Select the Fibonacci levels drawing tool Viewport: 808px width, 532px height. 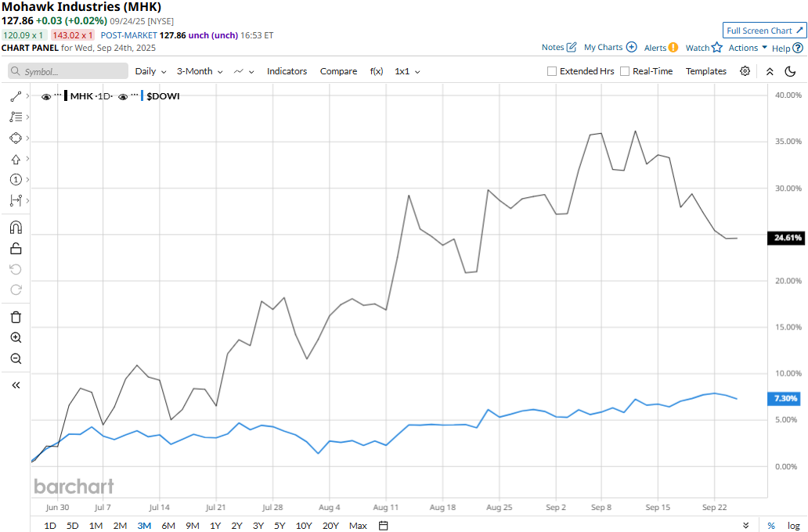16,117
